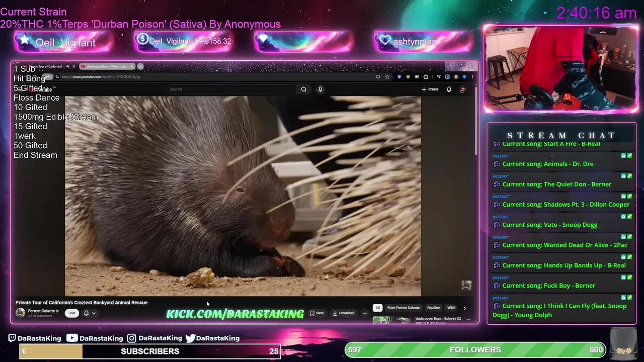Select the From Forrest Galante chip
Viewport: 644px width, 362px height.
(404, 308)
